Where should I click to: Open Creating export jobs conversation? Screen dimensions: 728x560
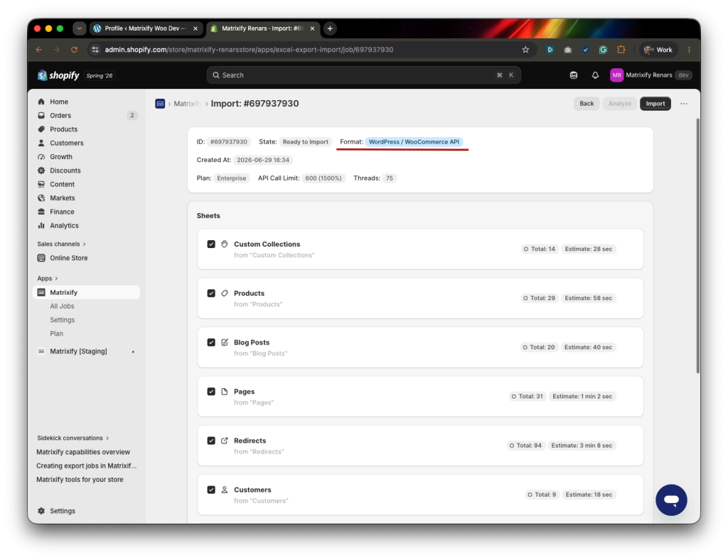[86, 465]
